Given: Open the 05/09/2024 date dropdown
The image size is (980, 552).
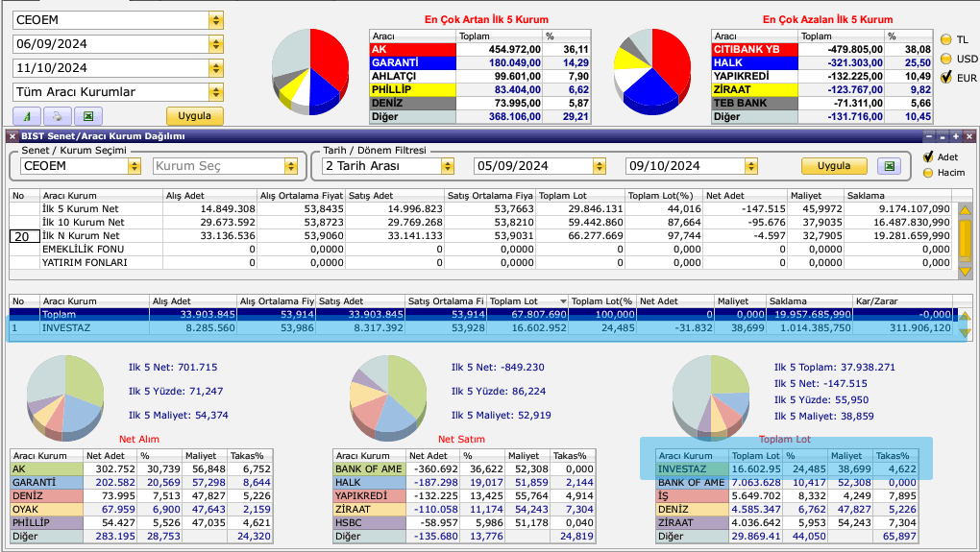Looking at the screenshot, I should (x=600, y=166).
